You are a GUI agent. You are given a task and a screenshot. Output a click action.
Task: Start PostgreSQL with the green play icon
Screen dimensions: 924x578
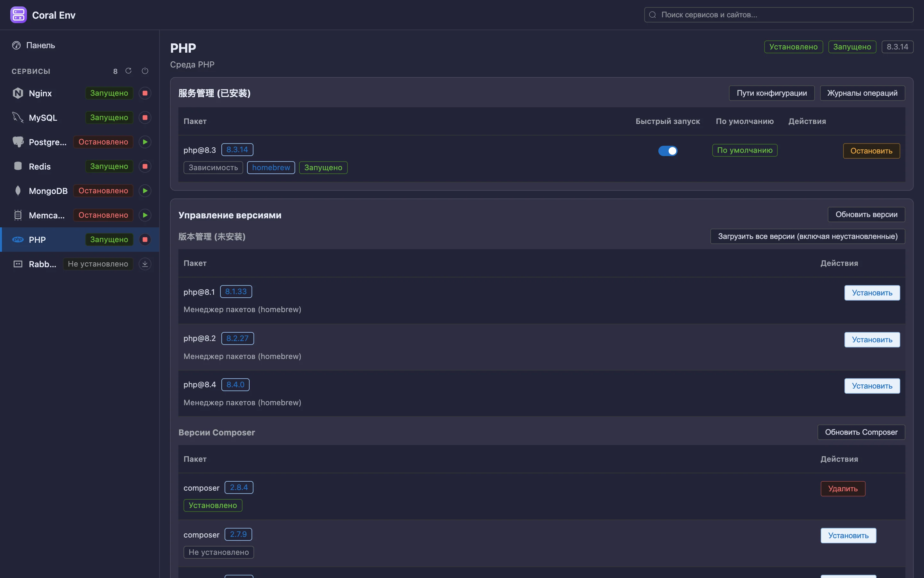[145, 142]
